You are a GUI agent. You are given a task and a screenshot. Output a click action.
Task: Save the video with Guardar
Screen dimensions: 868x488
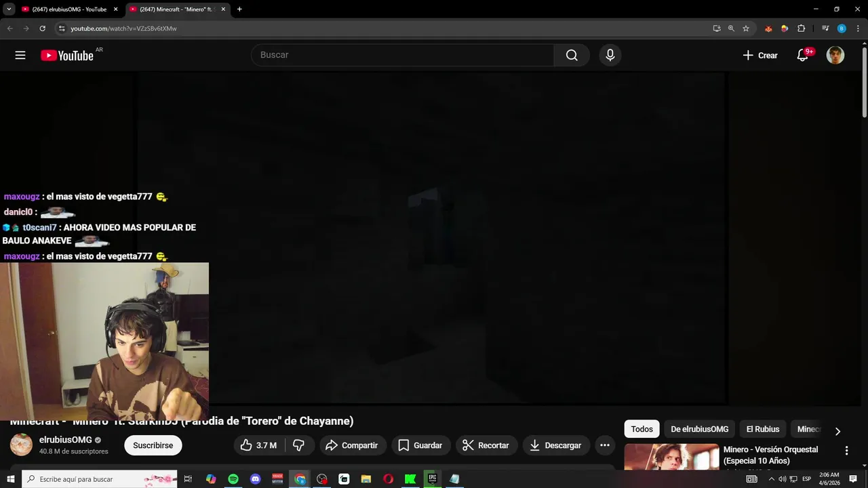420,445
